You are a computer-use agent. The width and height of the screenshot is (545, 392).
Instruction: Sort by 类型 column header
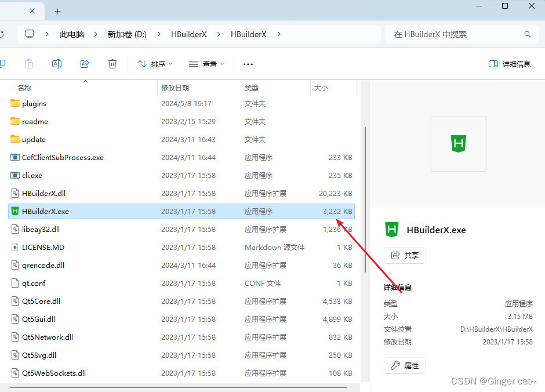coord(252,88)
